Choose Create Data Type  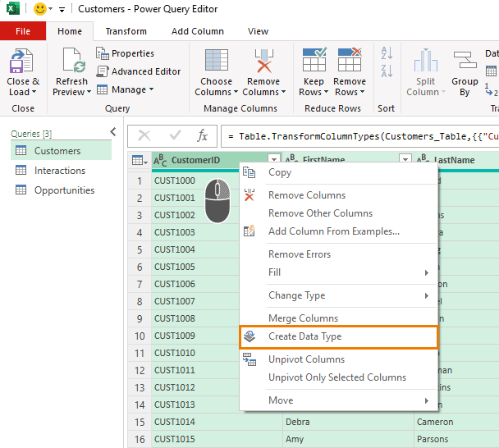click(339, 336)
